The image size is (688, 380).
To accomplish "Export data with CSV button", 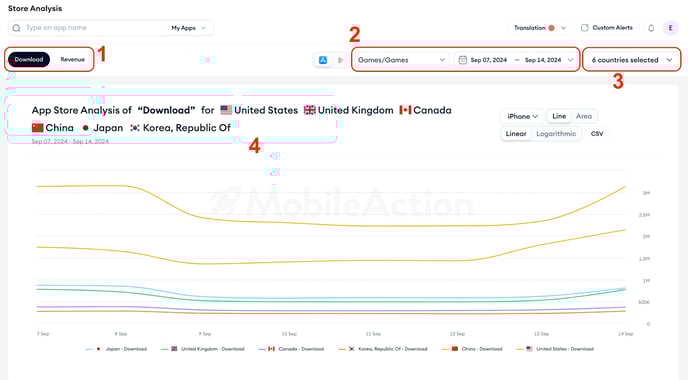I will click(x=597, y=134).
